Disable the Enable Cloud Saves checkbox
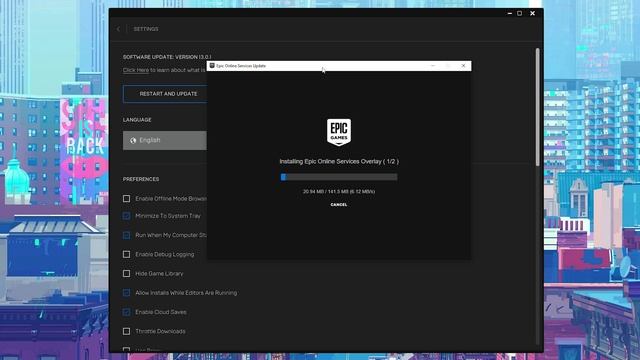 click(x=127, y=312)
